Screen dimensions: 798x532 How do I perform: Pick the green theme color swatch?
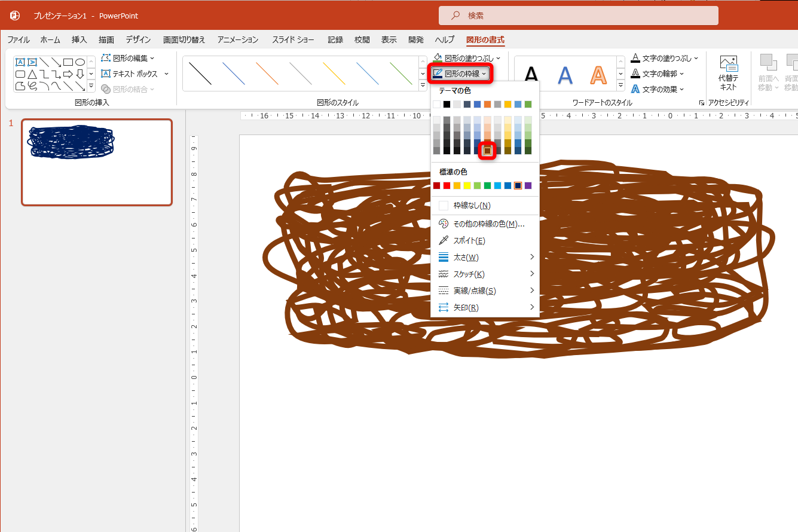pos(528,104)
